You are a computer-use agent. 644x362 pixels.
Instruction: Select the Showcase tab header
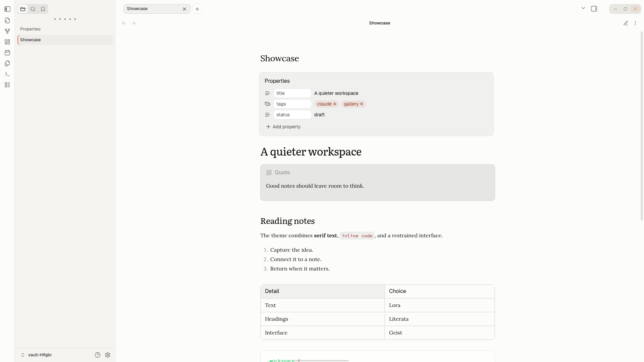click(x=157, y=9)
